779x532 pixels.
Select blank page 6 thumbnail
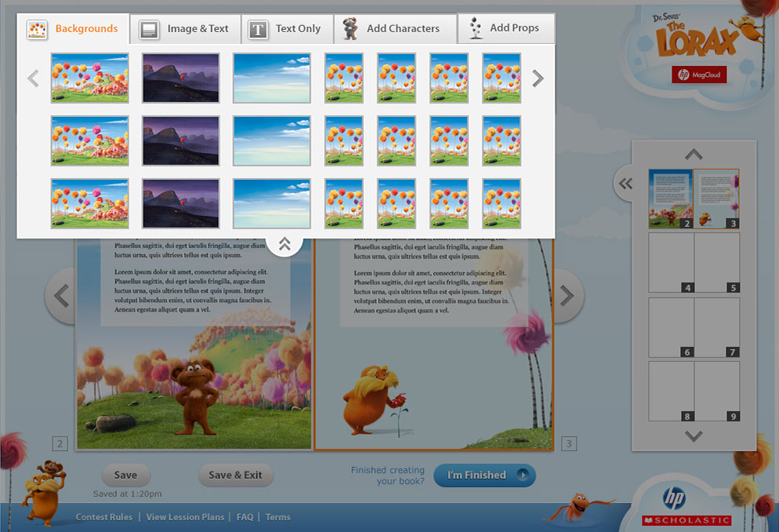click(672, 327)
